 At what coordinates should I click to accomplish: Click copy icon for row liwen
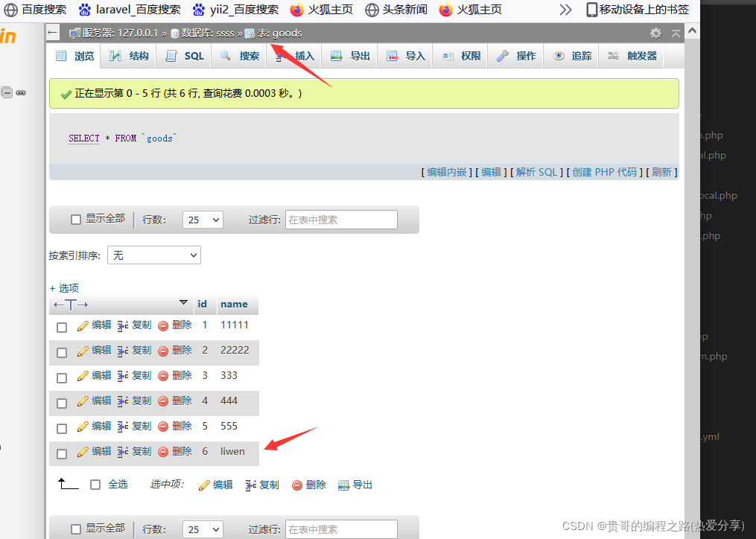[123, 452]
